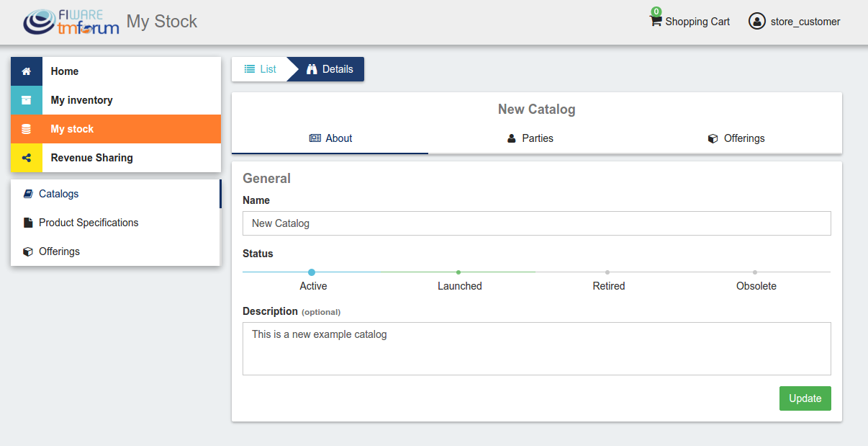Screen dimensions: 868x446
Task: Open the About tab
Action: coord(330,138)
